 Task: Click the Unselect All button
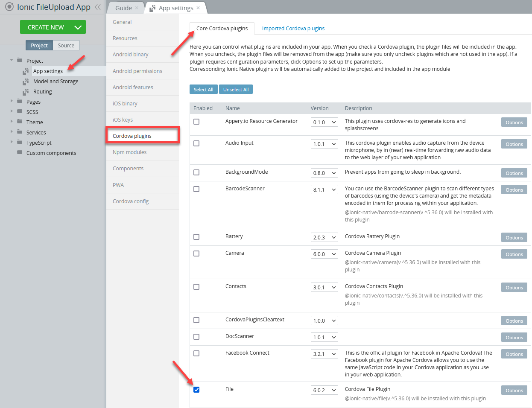(236, 89)
